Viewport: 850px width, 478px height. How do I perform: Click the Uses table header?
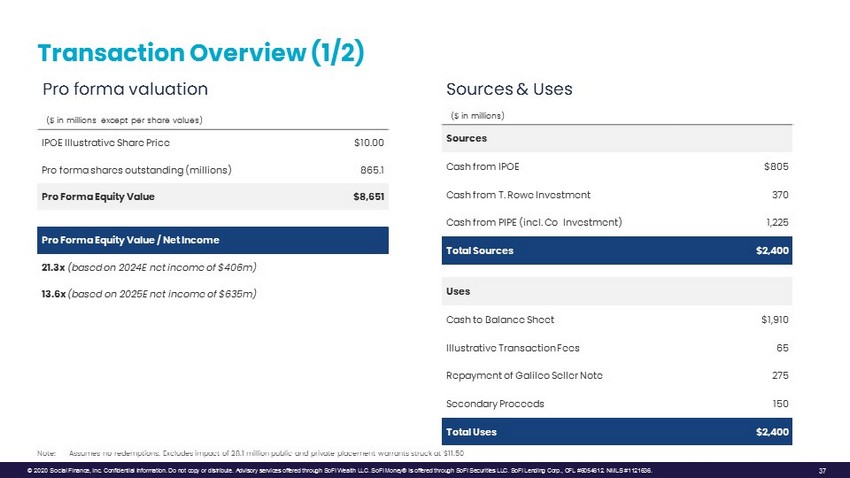pos(617,291)
